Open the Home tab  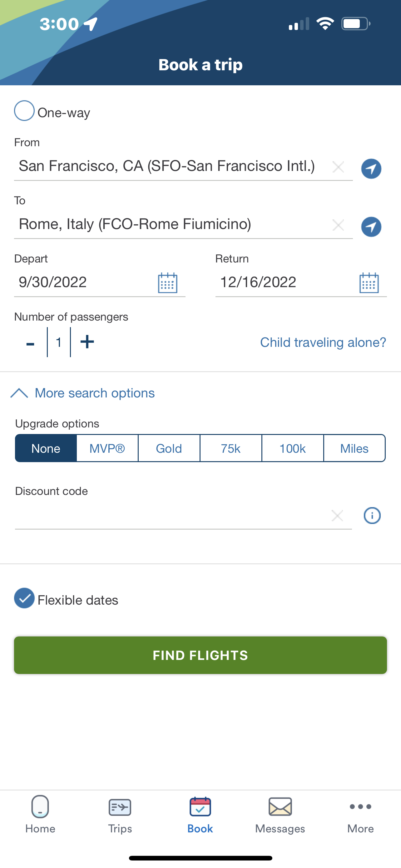click(40, 815)
